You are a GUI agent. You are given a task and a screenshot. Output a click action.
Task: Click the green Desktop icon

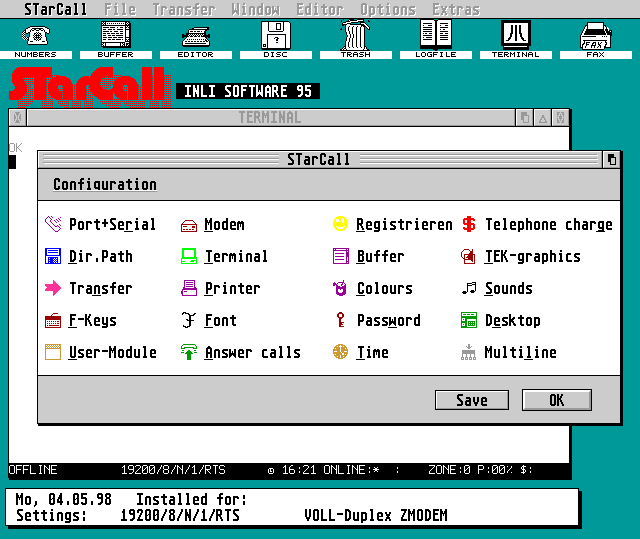click(x=469, y=320)
